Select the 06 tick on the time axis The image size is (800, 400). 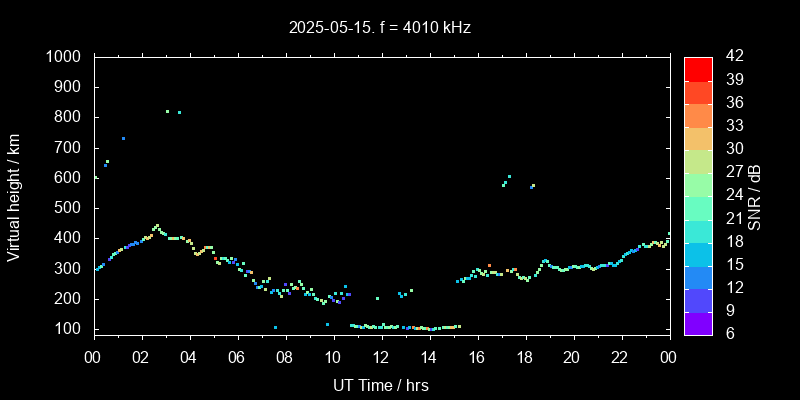[237, 357]
